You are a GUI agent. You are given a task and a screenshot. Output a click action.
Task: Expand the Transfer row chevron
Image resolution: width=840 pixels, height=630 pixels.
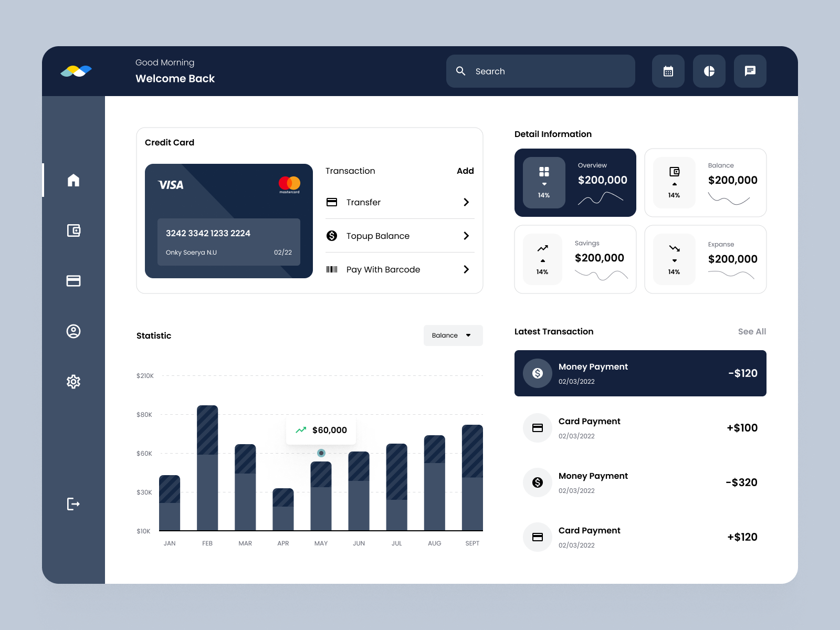pyautogui.click(x=466, y=202)
